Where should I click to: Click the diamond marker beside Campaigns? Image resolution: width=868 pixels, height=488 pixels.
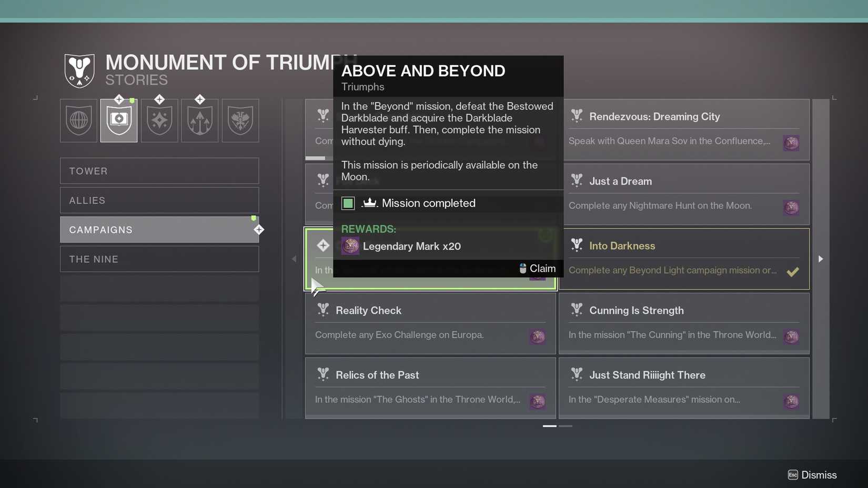pyautogui.click(x=259, y=230)
